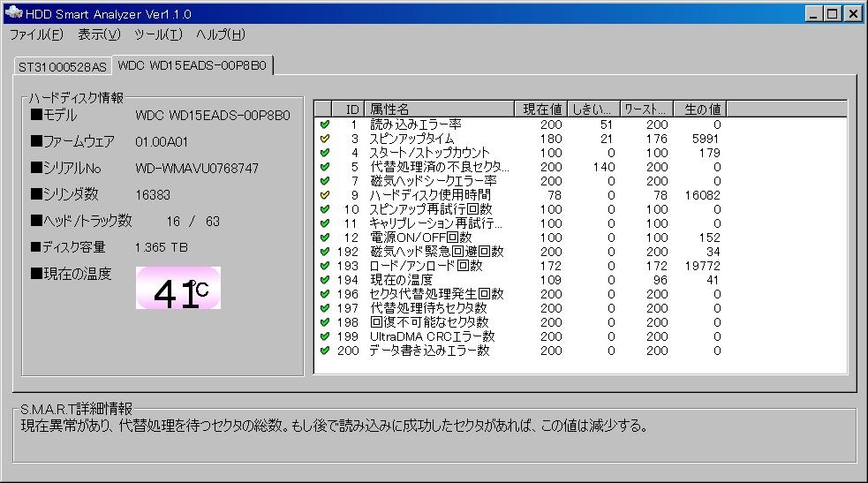Image resolution: width=868 pixels, height=483 pixels.
Task: Click the cylinder count 16383
Action: (x=153, y=195)
